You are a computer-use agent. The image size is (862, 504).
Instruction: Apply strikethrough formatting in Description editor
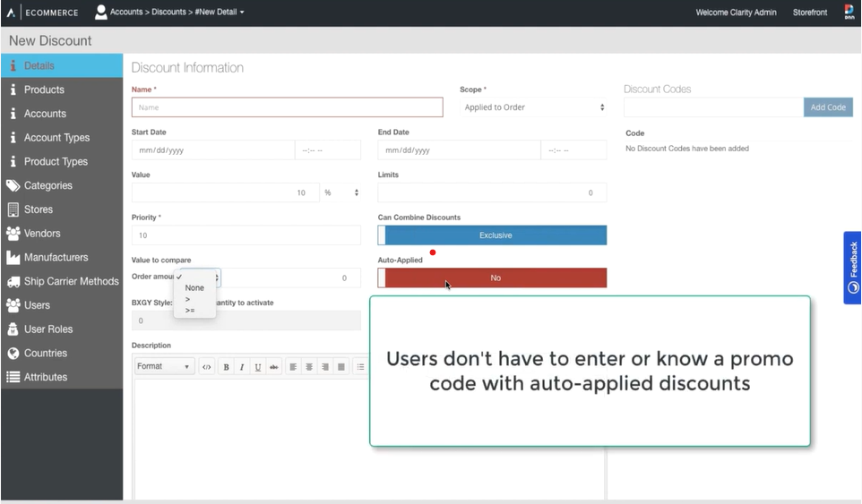click(274, 367)
